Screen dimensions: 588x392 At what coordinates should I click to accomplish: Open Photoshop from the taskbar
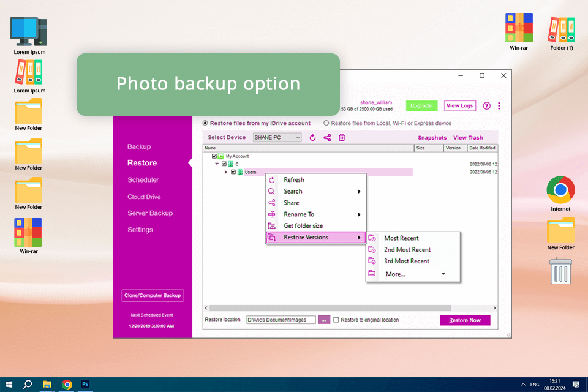click(x=85, y=384)
